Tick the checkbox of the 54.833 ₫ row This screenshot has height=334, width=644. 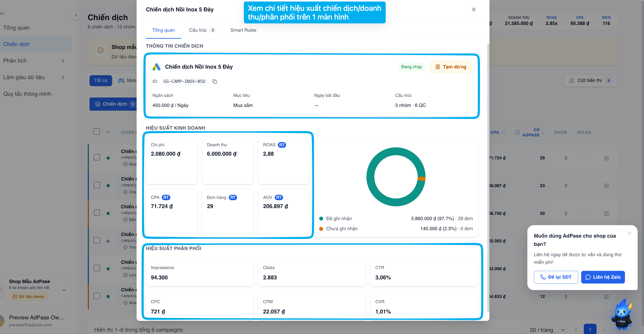tap(97, 296)
